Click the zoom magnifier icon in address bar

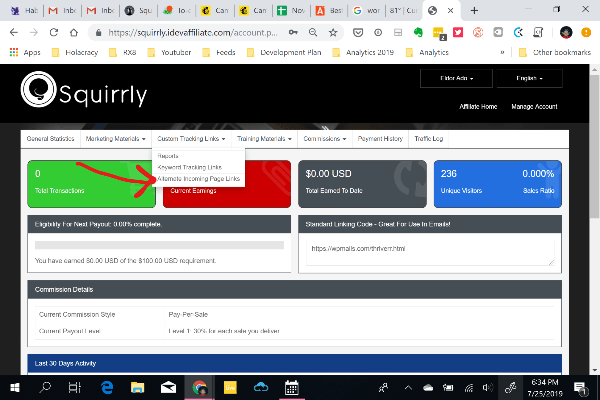pyautogui.click(x=313, y=33)
